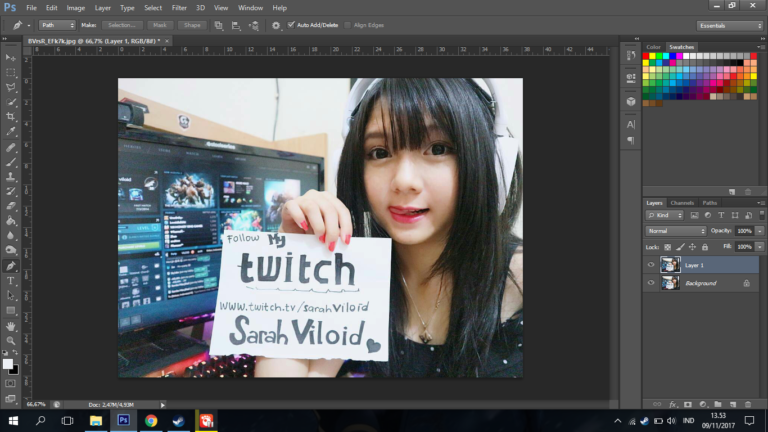Open path operations options
768x432 pixels.
(x=218, y=25)
